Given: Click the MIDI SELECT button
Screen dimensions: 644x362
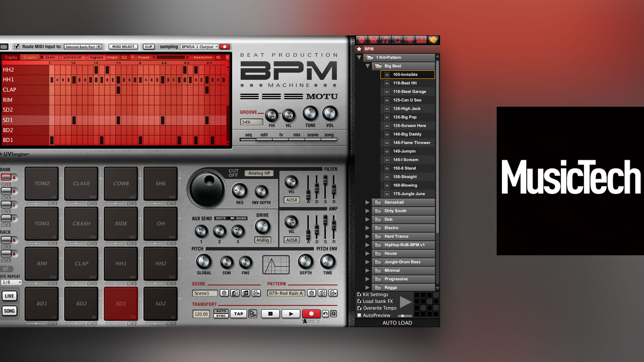Looking at the screenshot, I should coord(123,46).
